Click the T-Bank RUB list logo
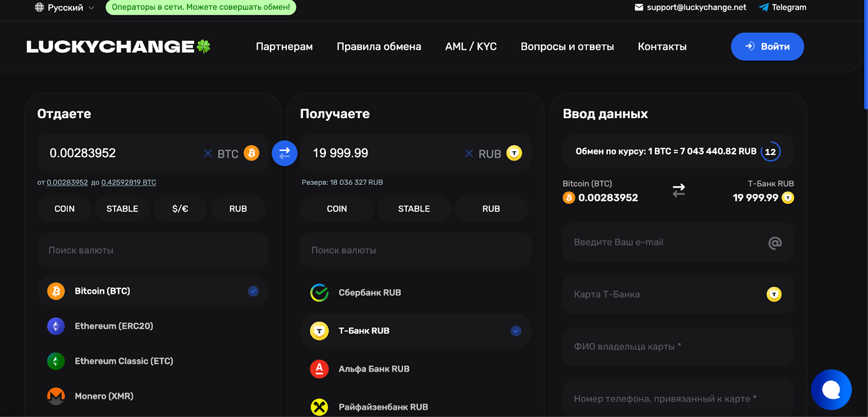Viewport: 868px width, 417px height. tap(320, 331)
